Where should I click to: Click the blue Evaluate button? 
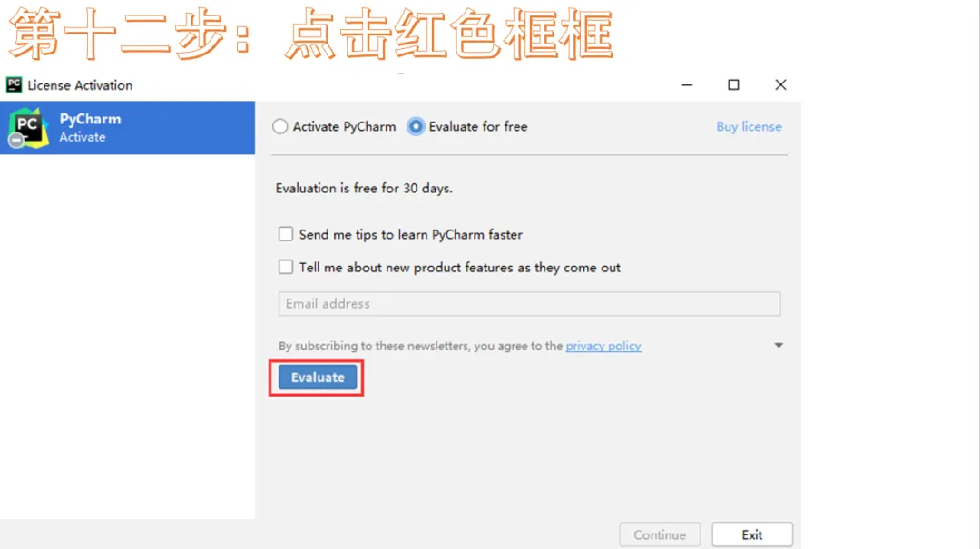[318, 377]
